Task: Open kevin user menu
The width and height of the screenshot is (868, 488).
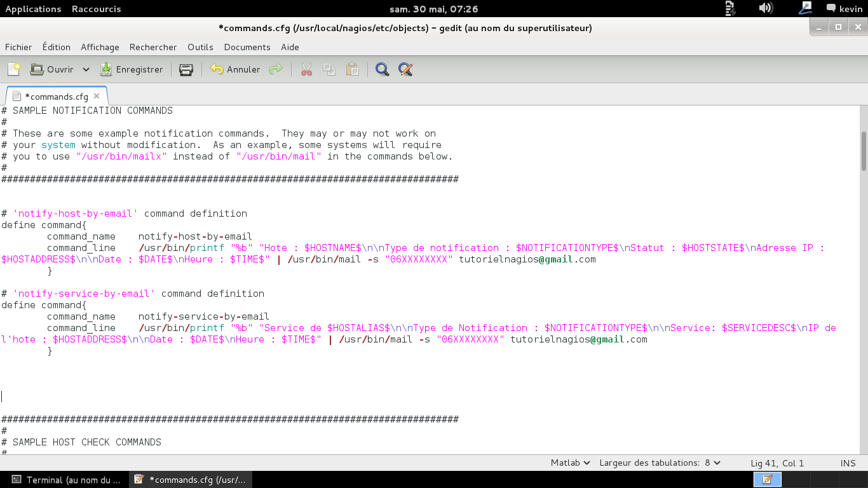Action: 844,9
